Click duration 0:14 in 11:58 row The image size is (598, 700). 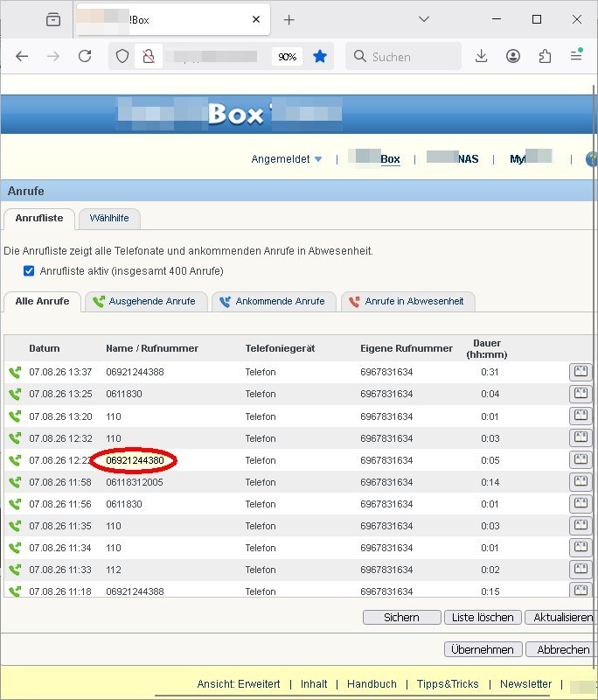(x=490, y=482)
